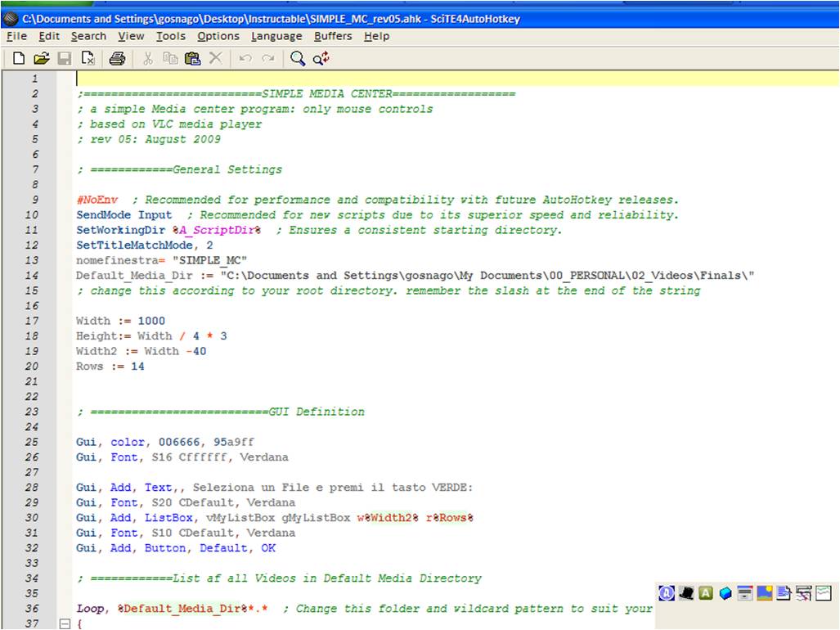Place cursor in empty line 1

tap(457, 79)
